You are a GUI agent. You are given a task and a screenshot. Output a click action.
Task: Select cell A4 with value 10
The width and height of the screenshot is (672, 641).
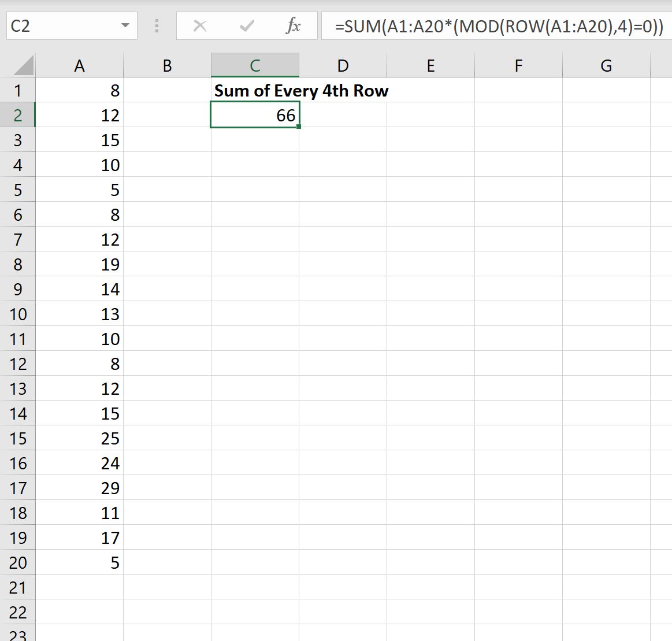pyautogui.click(x=79, y=165)
